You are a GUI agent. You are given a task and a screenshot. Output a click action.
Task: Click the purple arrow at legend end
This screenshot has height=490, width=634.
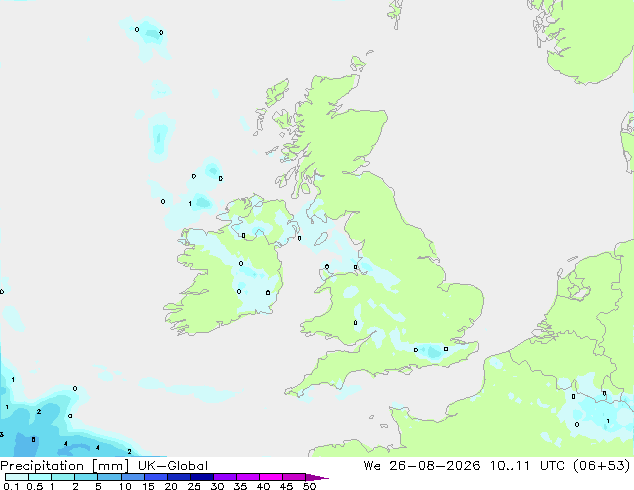pos(317,478)
